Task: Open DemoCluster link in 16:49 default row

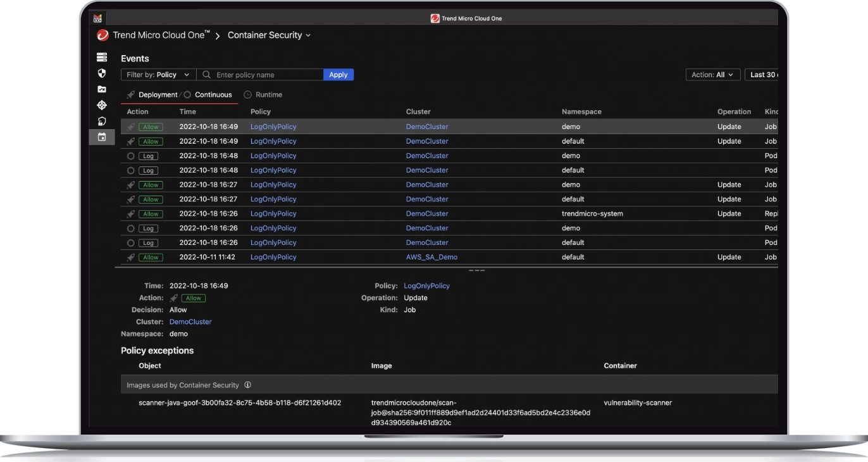Action: 427,141
